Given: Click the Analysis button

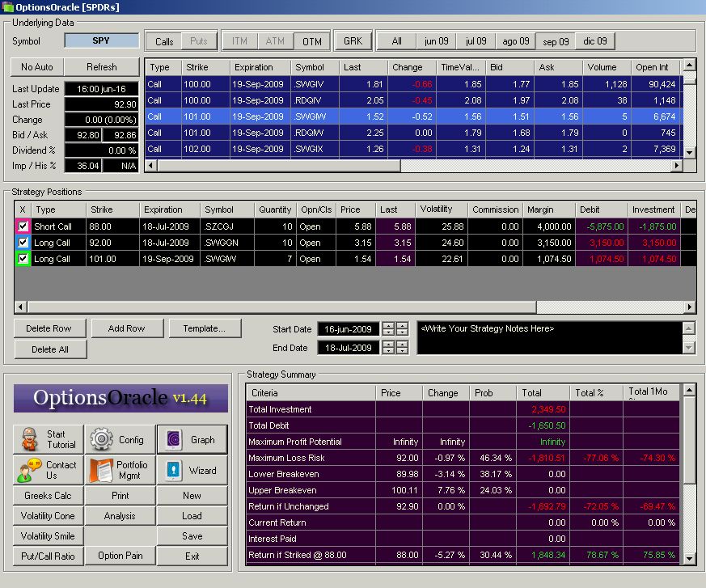Looking at the screenshot, I should 120,516.
